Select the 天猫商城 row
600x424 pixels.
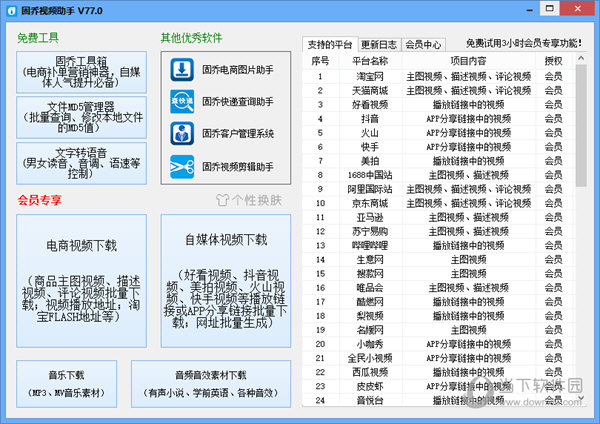tap(439, 91)
